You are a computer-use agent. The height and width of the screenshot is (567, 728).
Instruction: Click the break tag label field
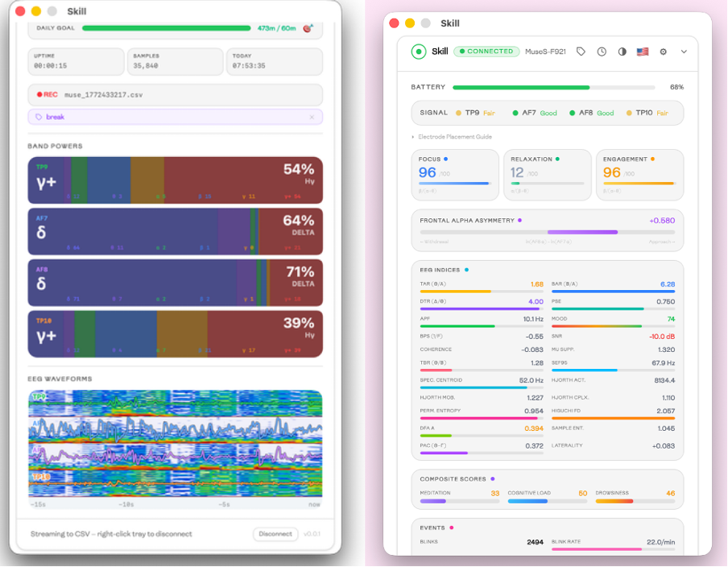tap(169, 117)
